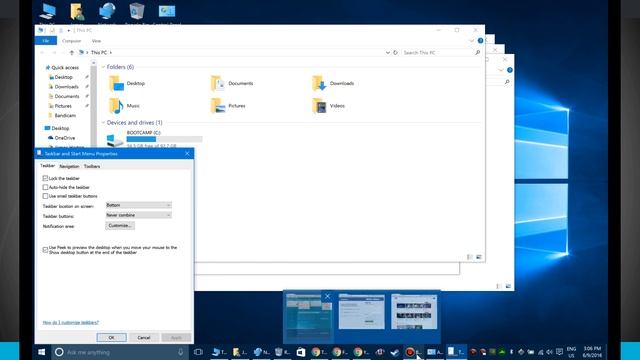This screenshot has width=640, height=360.
Task: Collapse the Devices and drives (1) group
Action: [103, 122]
